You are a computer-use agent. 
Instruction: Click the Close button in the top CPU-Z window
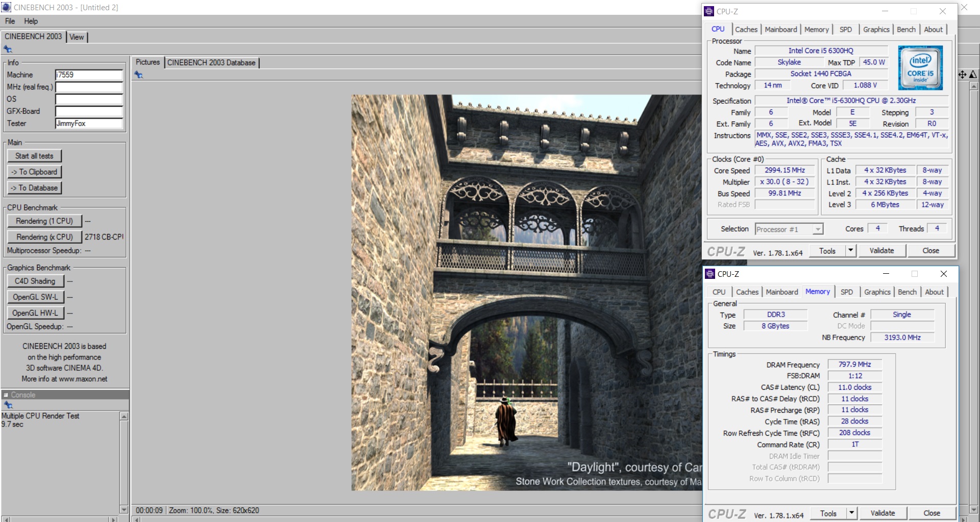pyautogui.click(x=930, y=250)
